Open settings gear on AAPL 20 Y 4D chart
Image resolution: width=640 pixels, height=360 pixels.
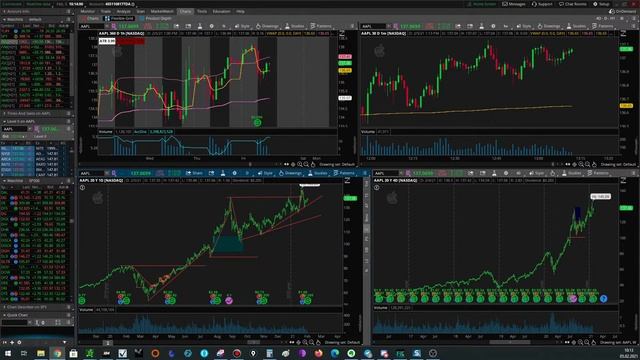[506, 173]
